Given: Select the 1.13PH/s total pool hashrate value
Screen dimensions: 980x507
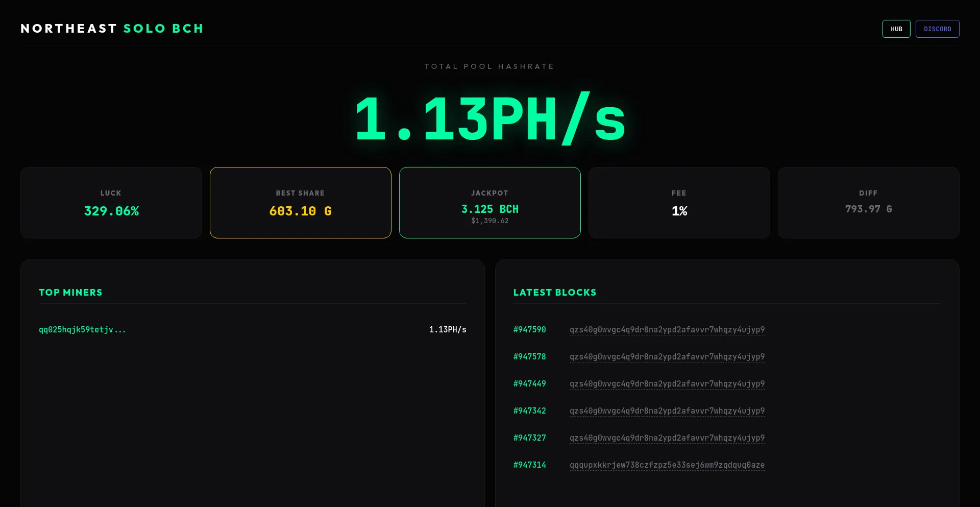Looking at the screenshot, I should coord(490,119).
